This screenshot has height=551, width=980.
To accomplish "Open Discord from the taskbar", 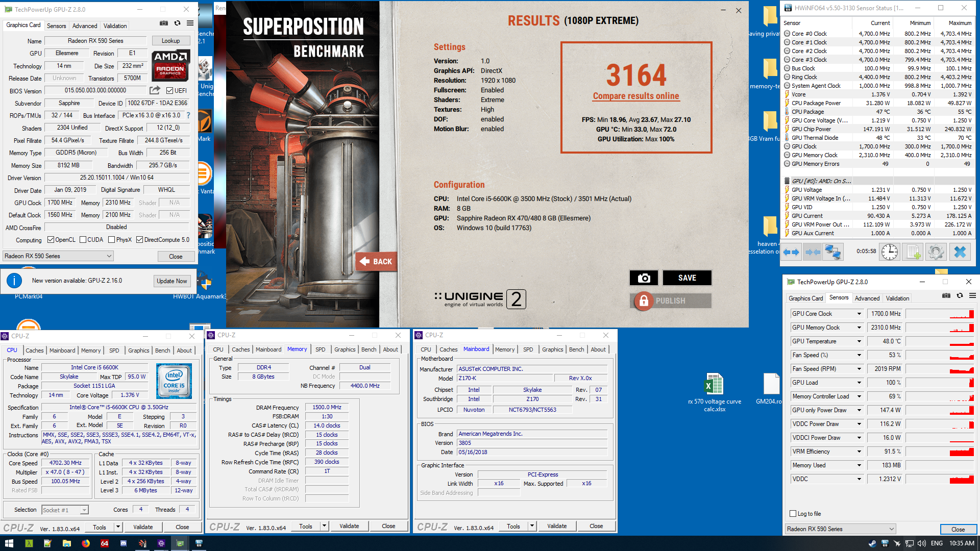I will click(123, 543).
